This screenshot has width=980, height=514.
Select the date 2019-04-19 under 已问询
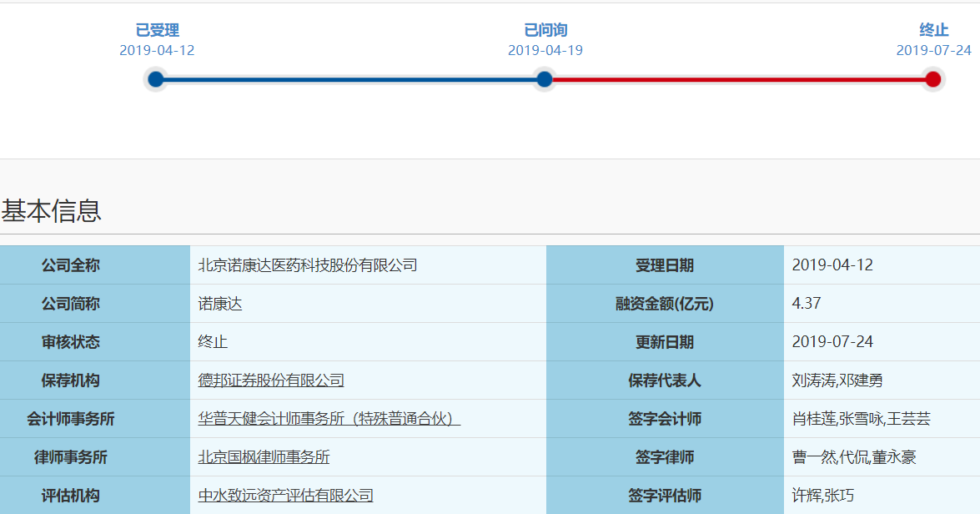545,51
